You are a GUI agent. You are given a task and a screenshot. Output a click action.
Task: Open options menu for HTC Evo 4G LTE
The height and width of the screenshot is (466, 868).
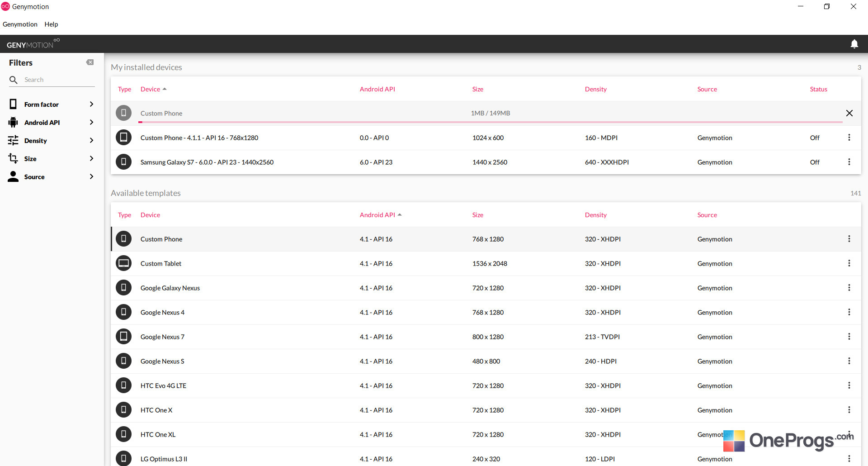(x=849, y=385)
